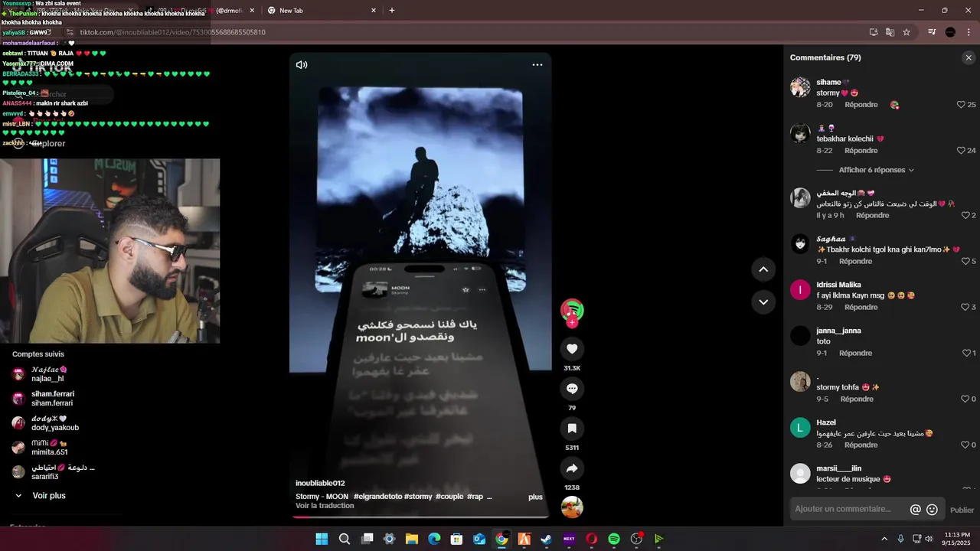
Task: Open the emoji picker in comment box
Action: click(932, 510)
